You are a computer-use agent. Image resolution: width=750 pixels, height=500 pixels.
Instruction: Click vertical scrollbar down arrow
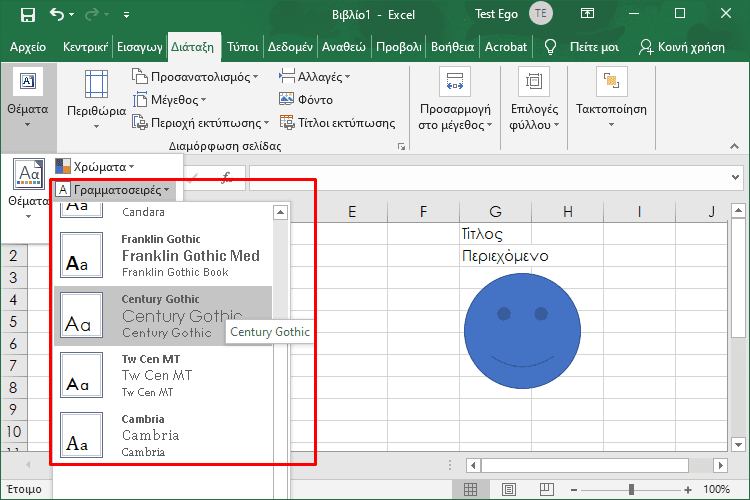(739, 444)
